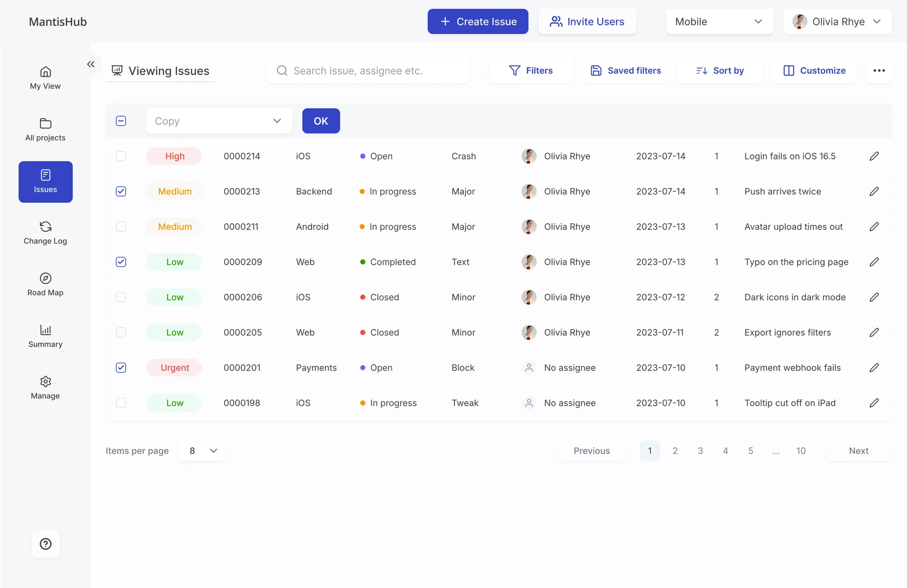
Task: Edit the Avatar upload times out issue
Action: [874, 227]
